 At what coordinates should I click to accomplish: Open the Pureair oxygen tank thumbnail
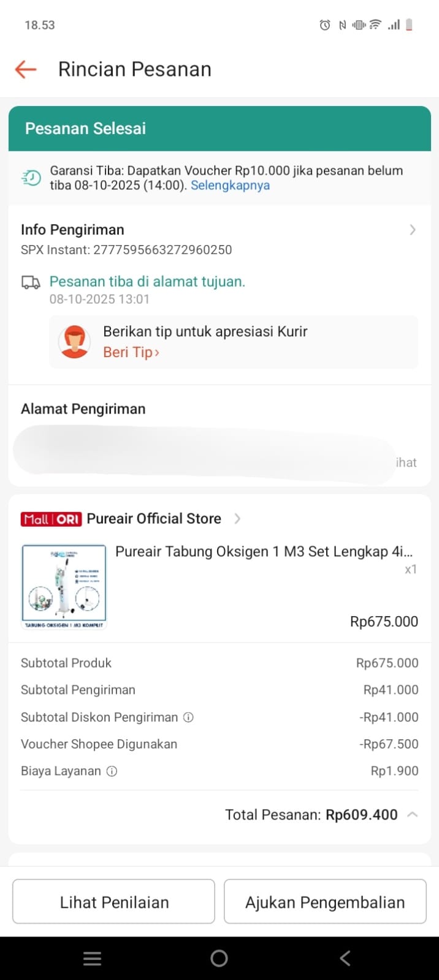coord(64,587)
